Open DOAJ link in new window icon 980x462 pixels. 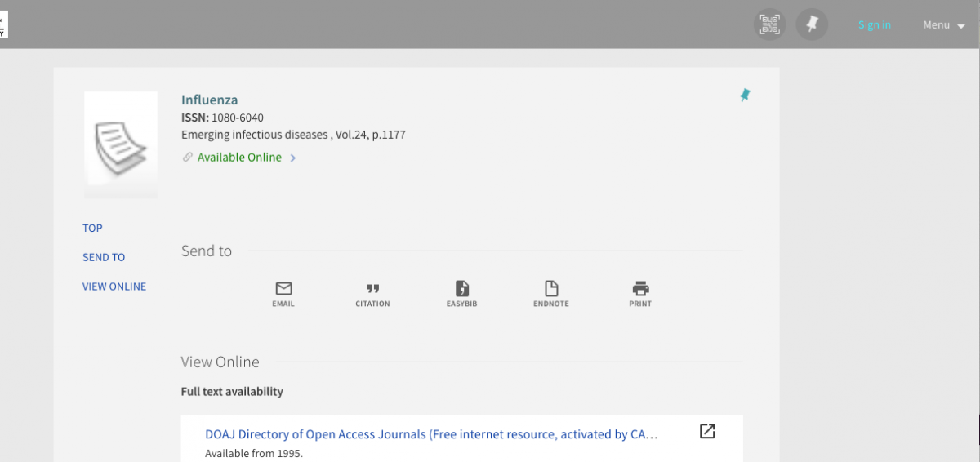click(x=707, y=431)
